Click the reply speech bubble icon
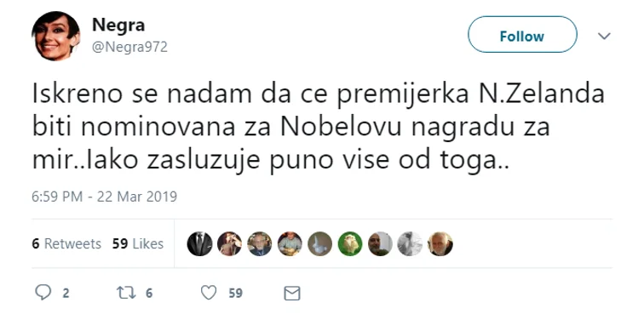 click(43, 293)
